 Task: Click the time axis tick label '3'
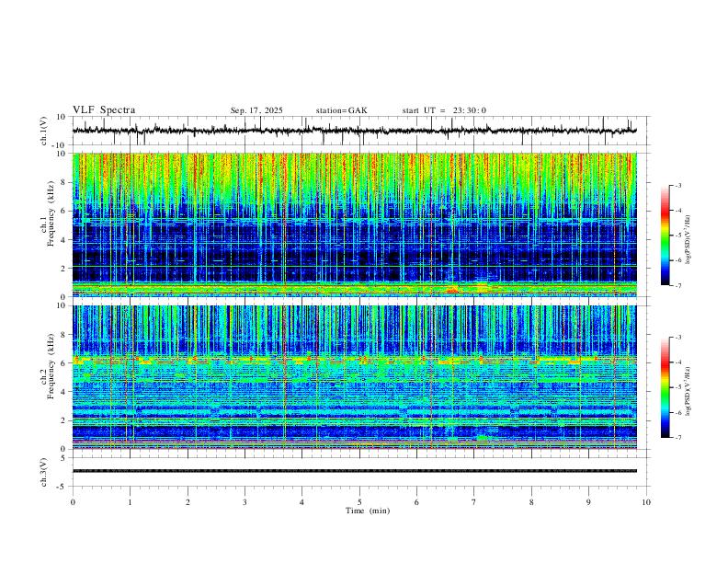245,502
